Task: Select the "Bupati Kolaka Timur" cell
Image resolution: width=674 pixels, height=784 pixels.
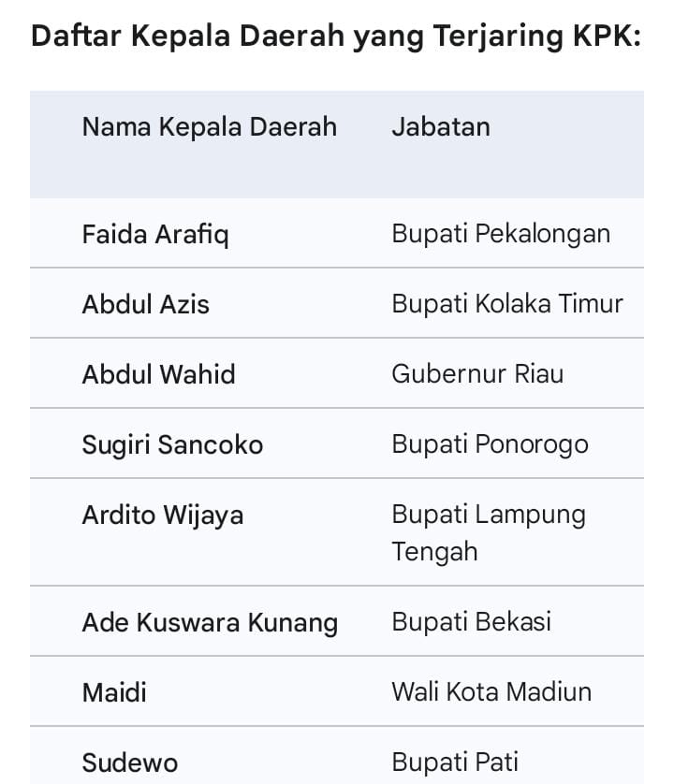Action: (x=507, y=304)
